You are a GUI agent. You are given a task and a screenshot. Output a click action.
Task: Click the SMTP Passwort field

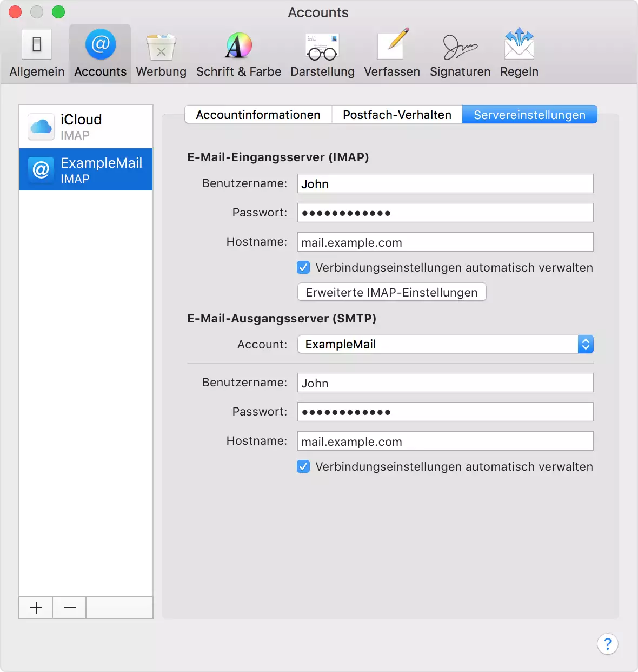pyautogui.click(x=445, y=412)
